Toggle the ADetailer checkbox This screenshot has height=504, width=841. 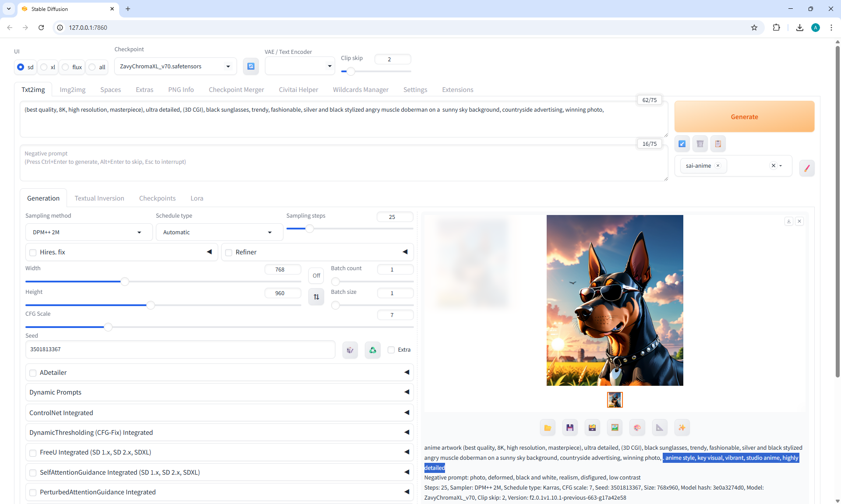click(x=33, y=373)
